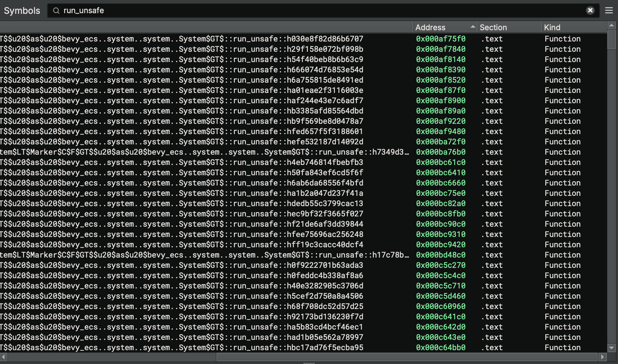The width and height of the screenshot is (618, 364).
Task: Select address 0x000c64bb0
Action: [441, 348]
